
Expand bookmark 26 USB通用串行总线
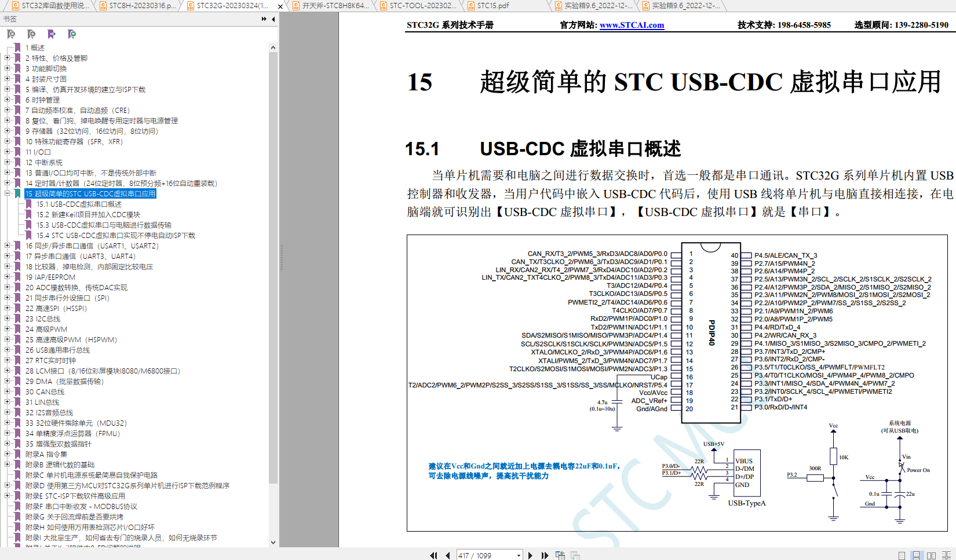pos(8,350)
